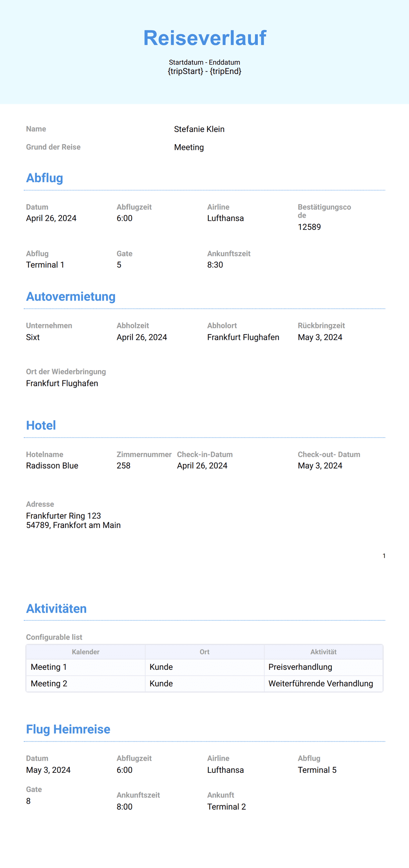Click the Kalender column header

tap(85, 652)
